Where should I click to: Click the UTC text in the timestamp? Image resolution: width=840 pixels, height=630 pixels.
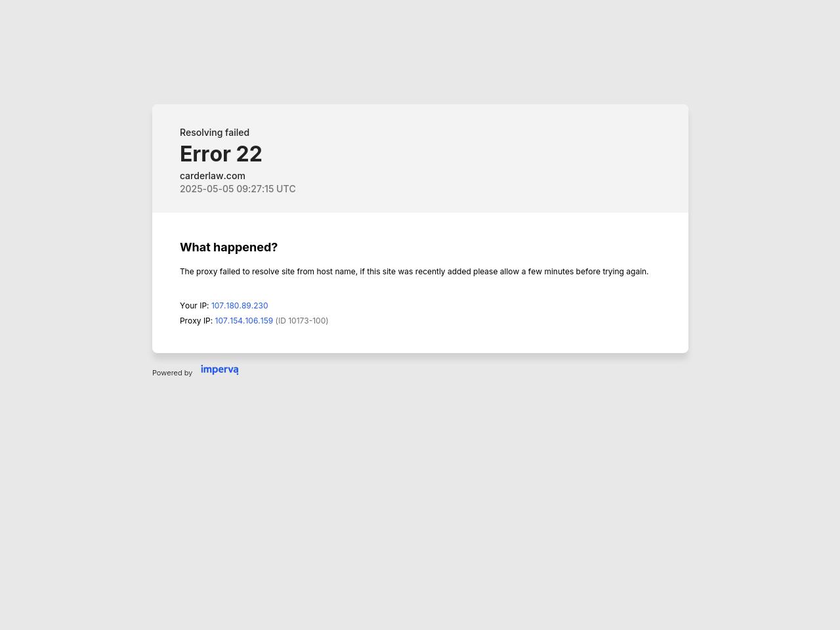(286, 189)
